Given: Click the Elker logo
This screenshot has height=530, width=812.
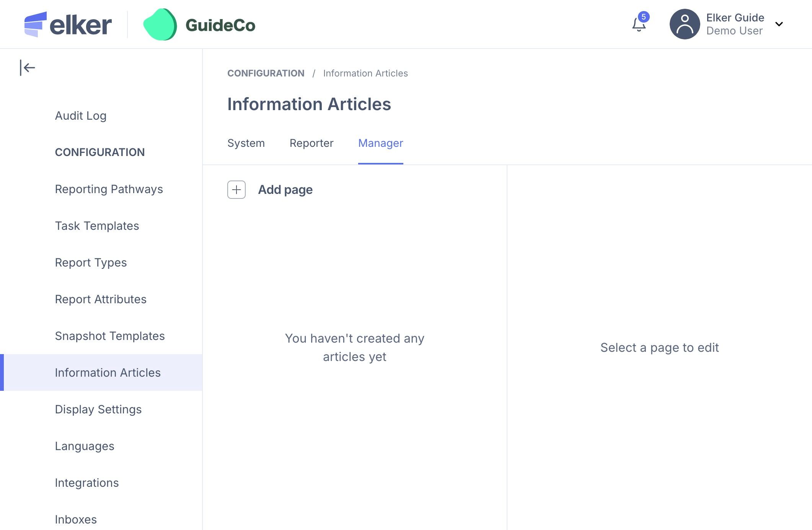Looking at the screenshot, I should tap(68, 24).
